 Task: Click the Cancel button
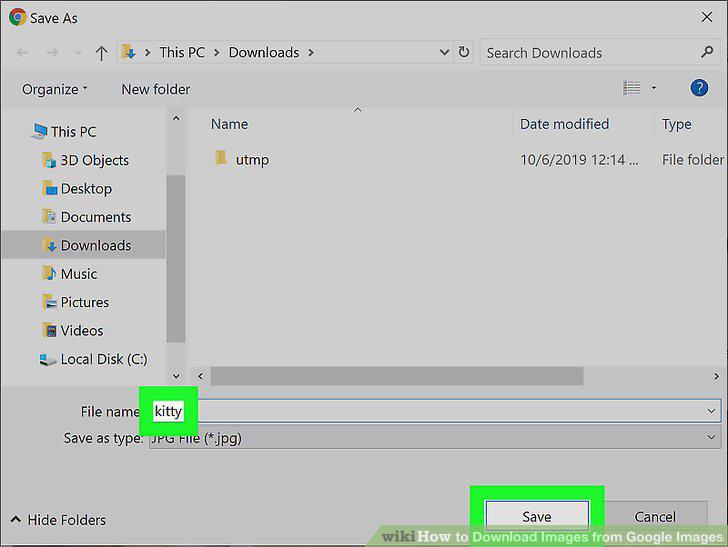coord(655,516)
